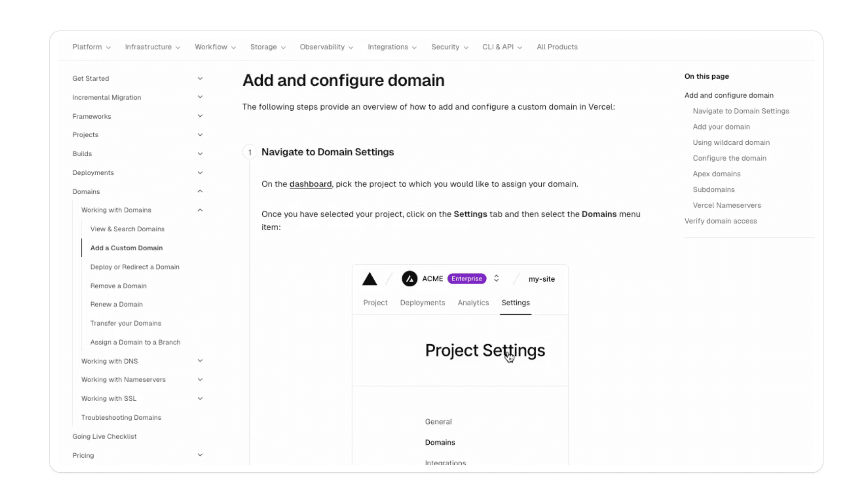The width and height of the screenshot is (868, 504).
Task: Open the team switcher arrows next to Enterprise
Action: pyautogui.click(x=496, y=279)
